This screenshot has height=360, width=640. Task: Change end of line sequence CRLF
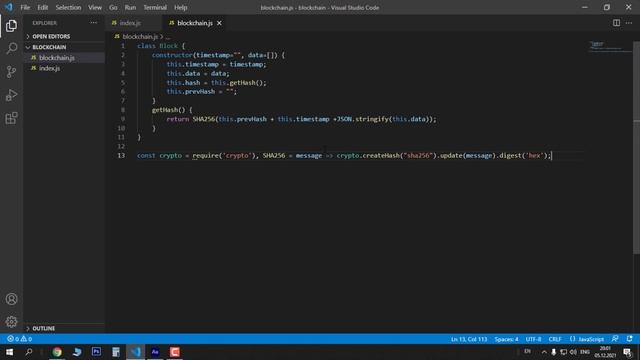pyautogui.click(x=555, y=339)
